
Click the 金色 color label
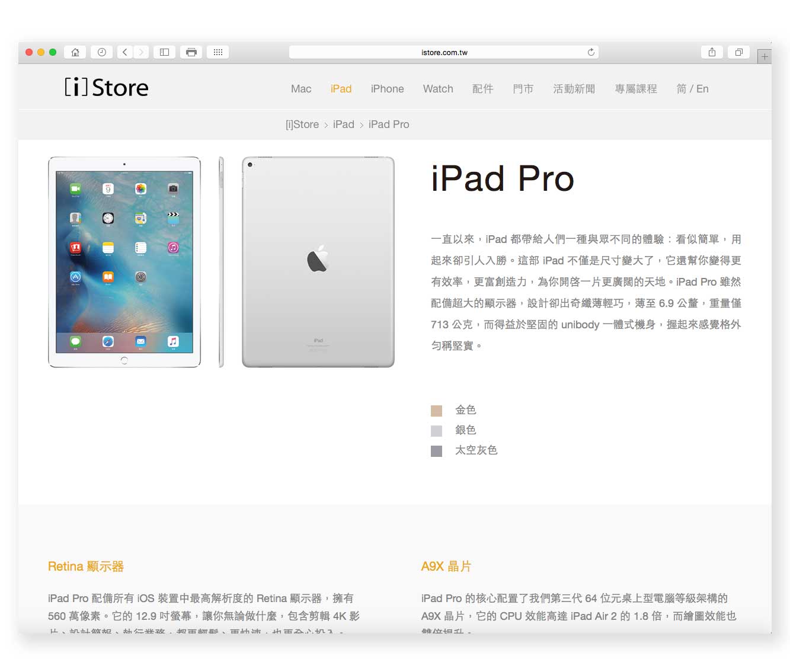tap(465, 410)
